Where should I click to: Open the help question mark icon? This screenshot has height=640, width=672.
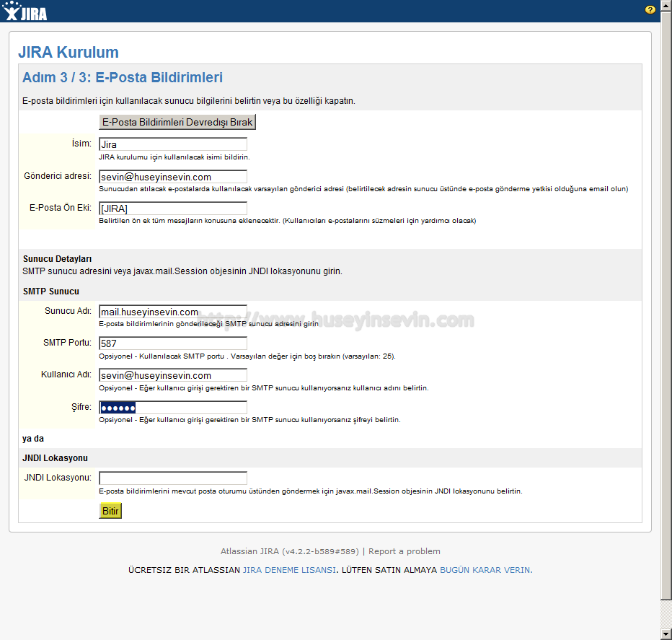650,10
